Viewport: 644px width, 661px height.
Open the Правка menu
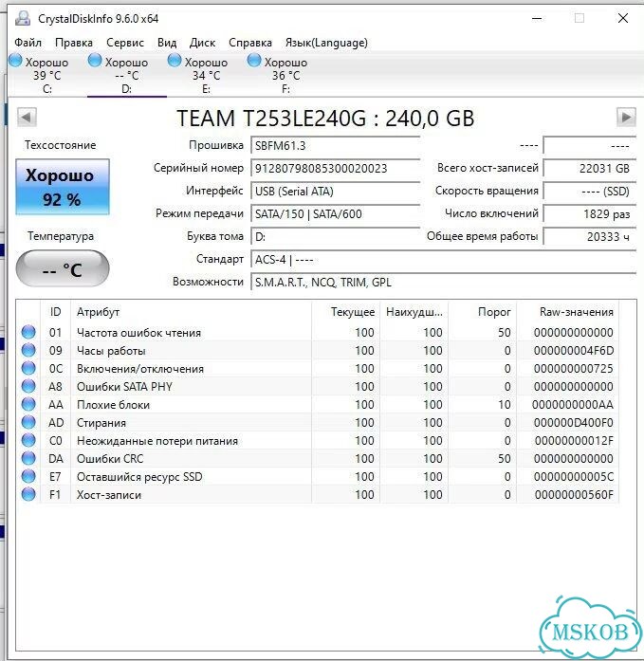[74, 43]
